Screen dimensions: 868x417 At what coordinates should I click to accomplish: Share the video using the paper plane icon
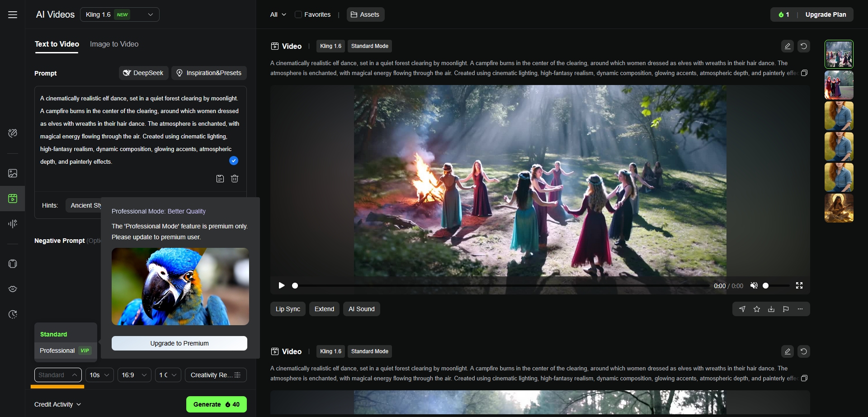(742, 309)
